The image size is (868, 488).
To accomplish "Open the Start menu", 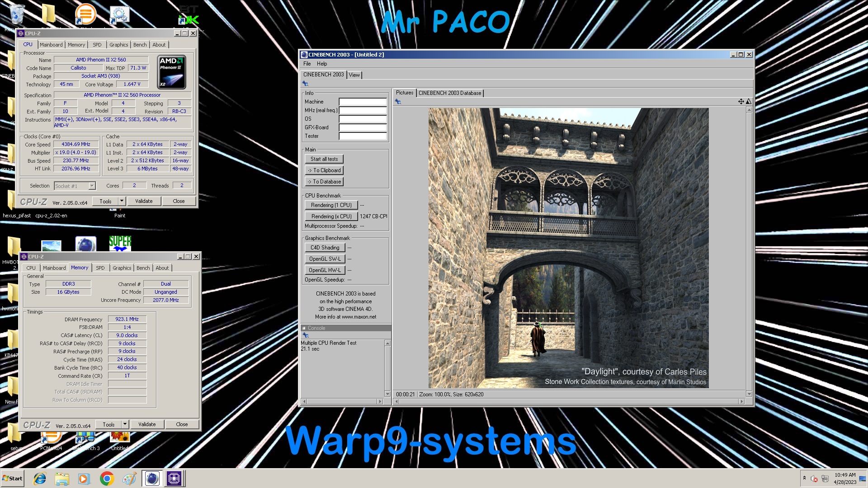I will (x=13, y=479).
